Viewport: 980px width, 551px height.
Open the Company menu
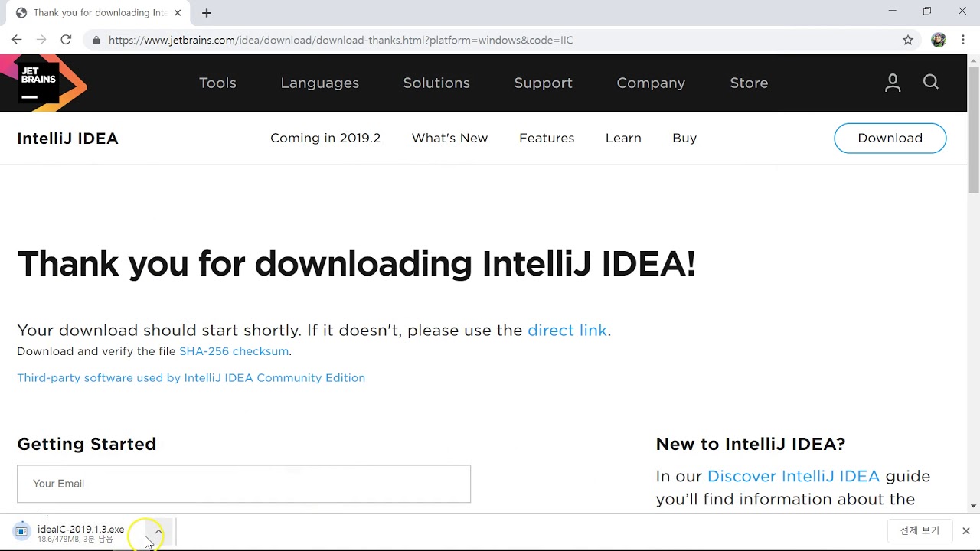click(x=651, y=83)
